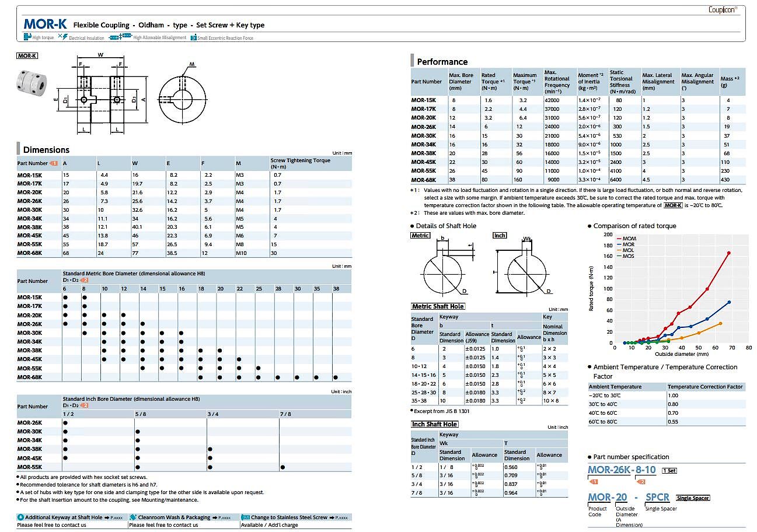
Task: Click the Inch Shaft Hole table title
Action: (x=435, y=424)
